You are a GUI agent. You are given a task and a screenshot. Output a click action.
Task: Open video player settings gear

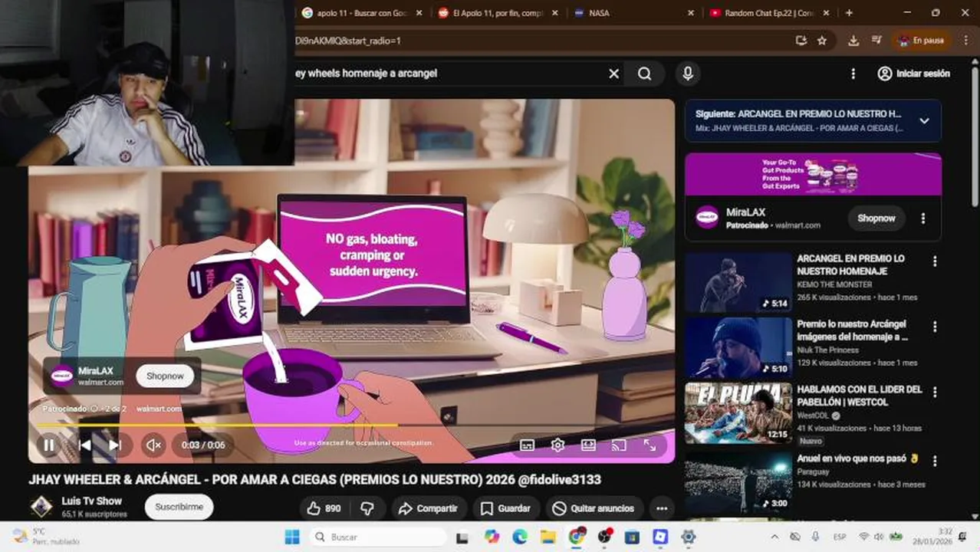coord(557,445)
